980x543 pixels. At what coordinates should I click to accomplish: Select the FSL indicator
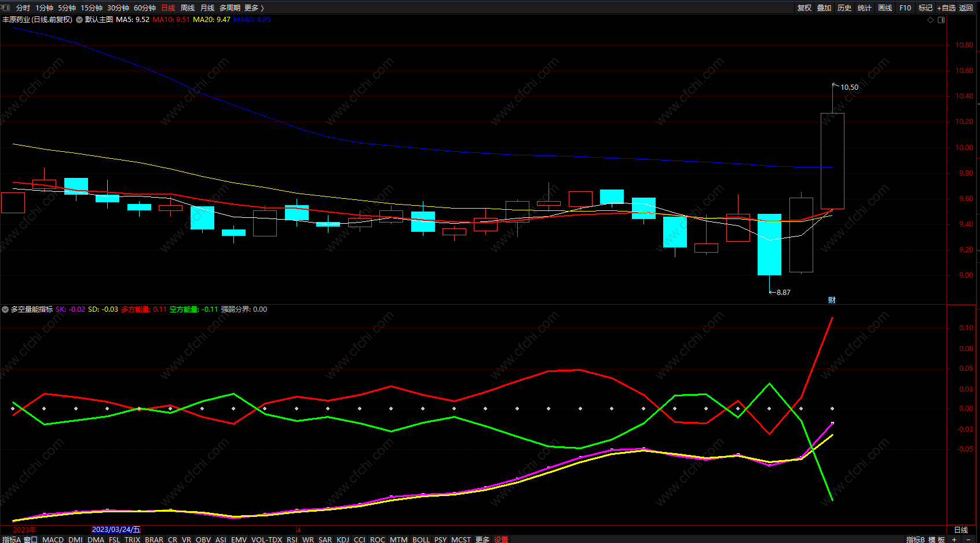click(x=114, y=540)
